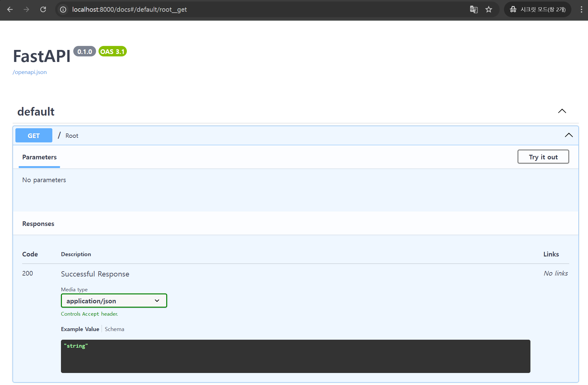The width and height of the screenshot is (588, 385).
Task: Open the incognito mode indicator
Action: [x=538, y=10]
